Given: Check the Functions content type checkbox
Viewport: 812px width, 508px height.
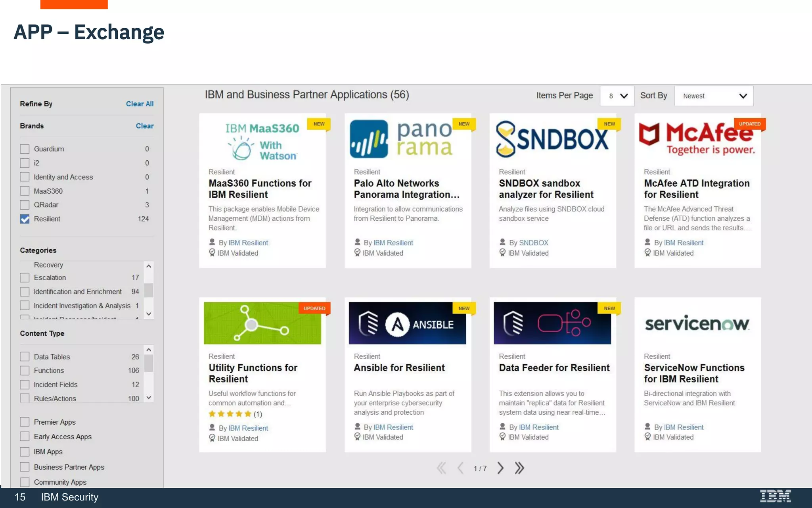Looking at the screenshot, I should click(x=25, y=370).
